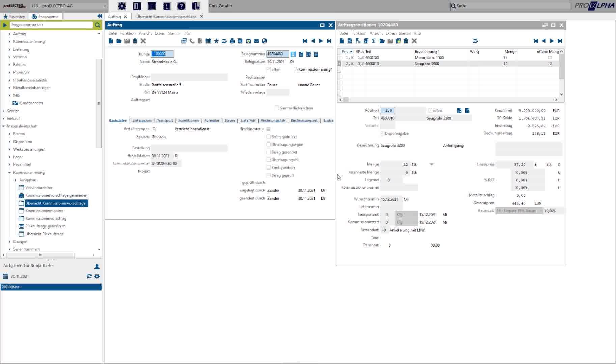Viewport: 616px width, 364px height.
Task: Switch to the Übersicht Kommissioniervorschläge tab
Action: click(166, 17)
